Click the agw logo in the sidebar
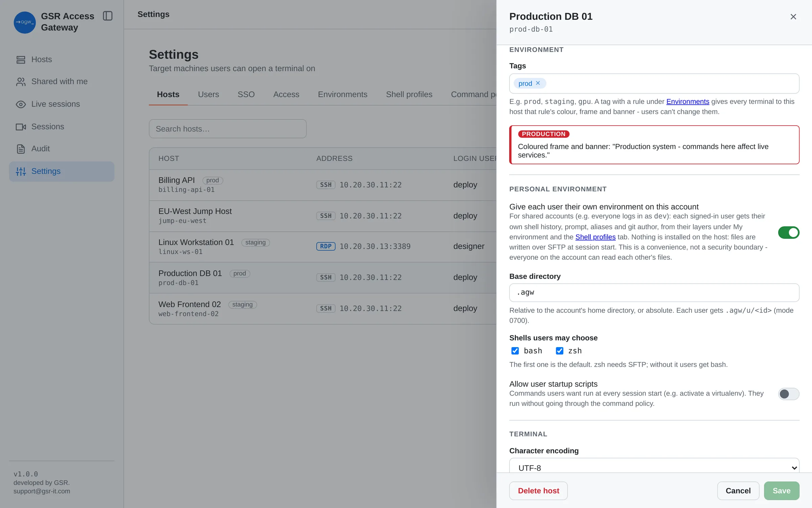The image size is (812, 508). [x=25, y=22]
